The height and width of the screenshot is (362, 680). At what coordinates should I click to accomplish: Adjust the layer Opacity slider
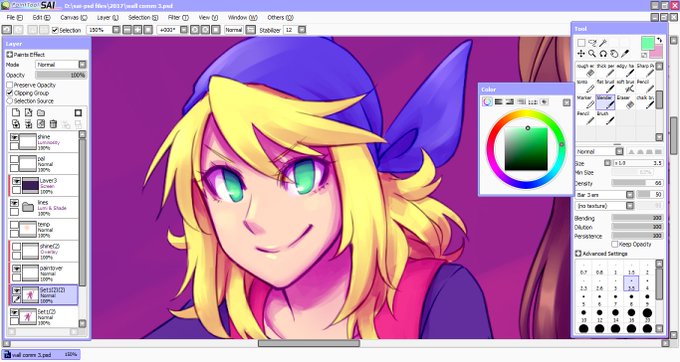pyautogui.click(x=61, y=75)
